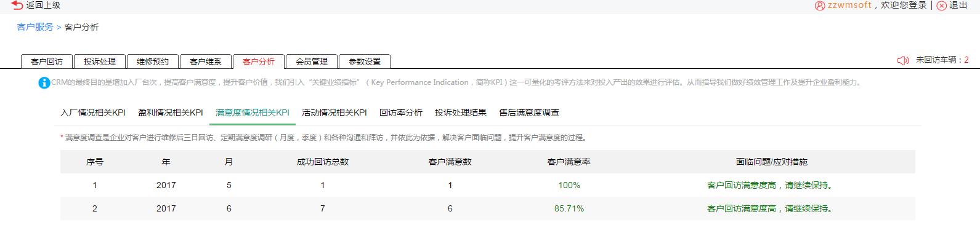This screenshot has width=980, height=233.
Task: Select the 客户分析 tab
Action: coord(259,61)
